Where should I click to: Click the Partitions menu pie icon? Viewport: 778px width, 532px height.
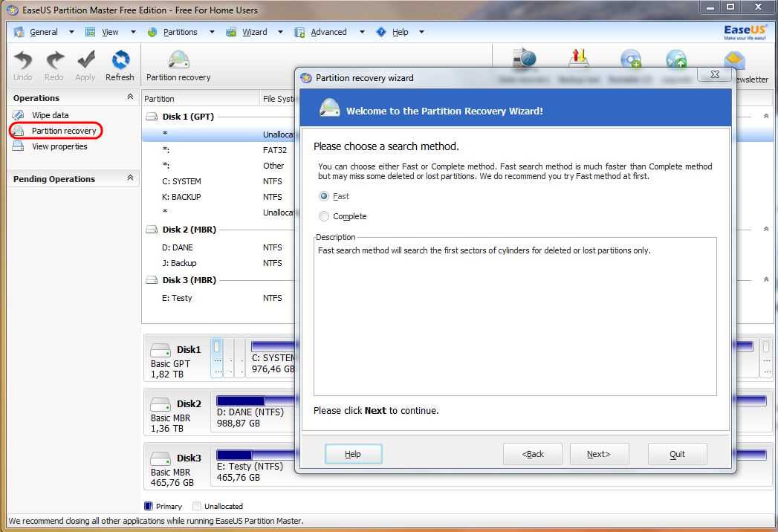tap(152, 32)
